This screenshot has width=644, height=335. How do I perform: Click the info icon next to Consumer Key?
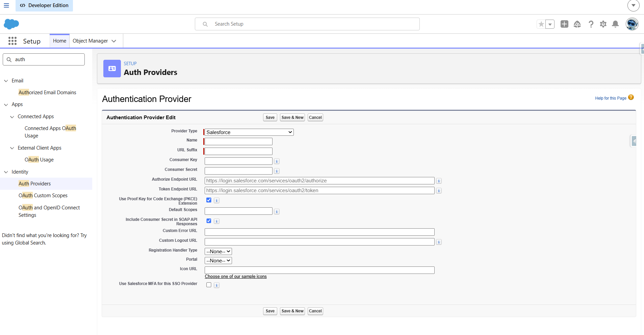click(x=277, y=161)
